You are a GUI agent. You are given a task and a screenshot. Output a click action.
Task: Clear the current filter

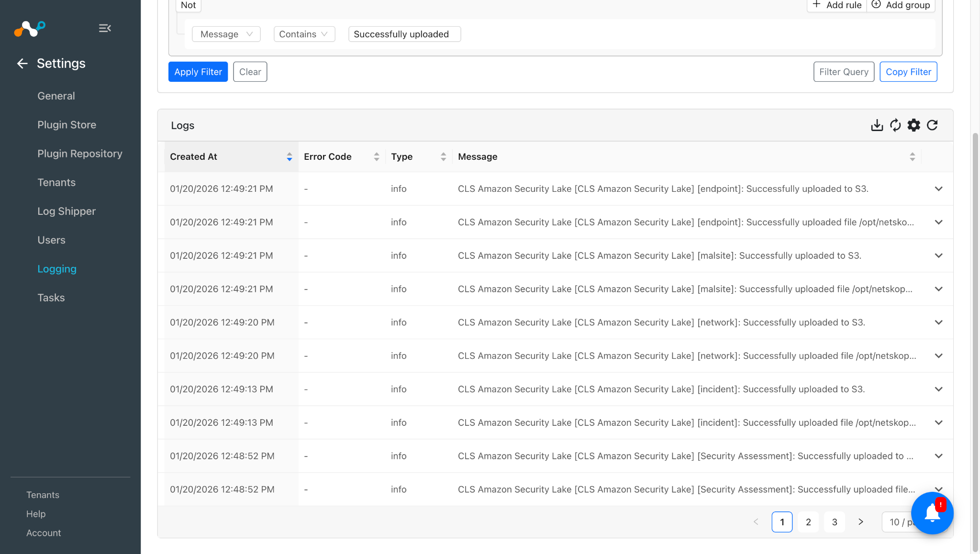(250, 72)
